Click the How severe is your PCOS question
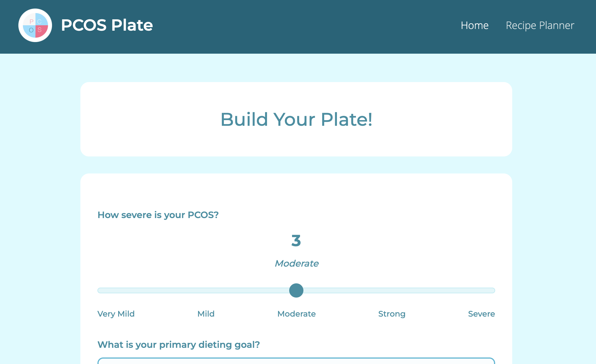 point(158,215)
